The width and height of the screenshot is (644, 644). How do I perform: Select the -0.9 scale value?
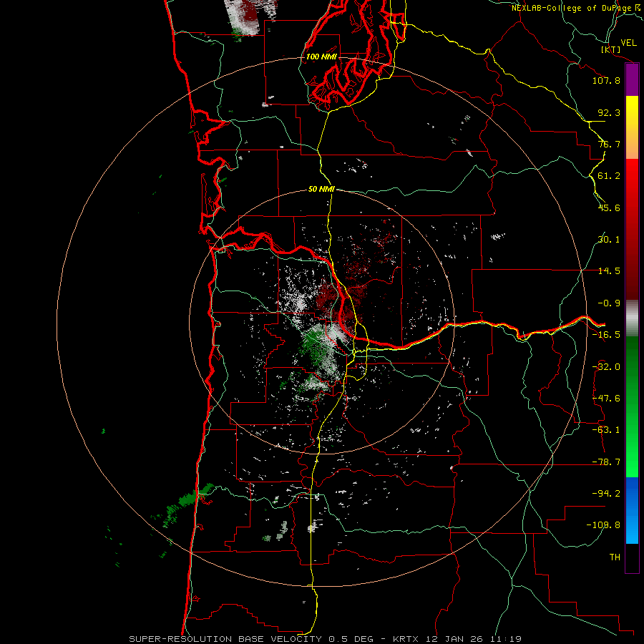coord(609,303)
